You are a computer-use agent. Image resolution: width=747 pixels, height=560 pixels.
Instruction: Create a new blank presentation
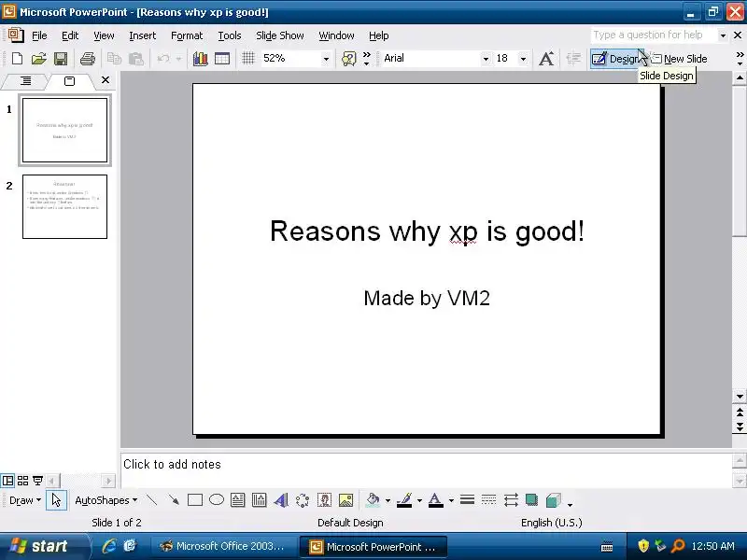(17, 59)
